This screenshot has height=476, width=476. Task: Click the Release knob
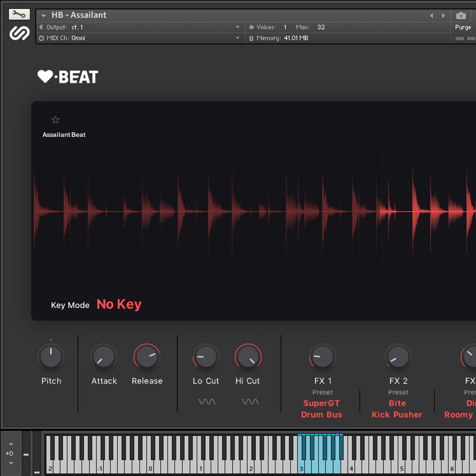pos(147,357)
